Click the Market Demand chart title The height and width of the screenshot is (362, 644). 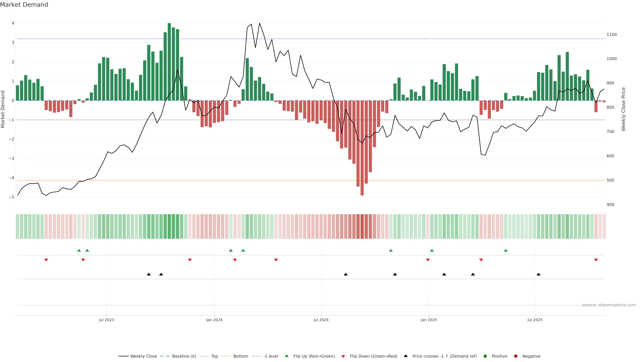(x=24, y=5)
